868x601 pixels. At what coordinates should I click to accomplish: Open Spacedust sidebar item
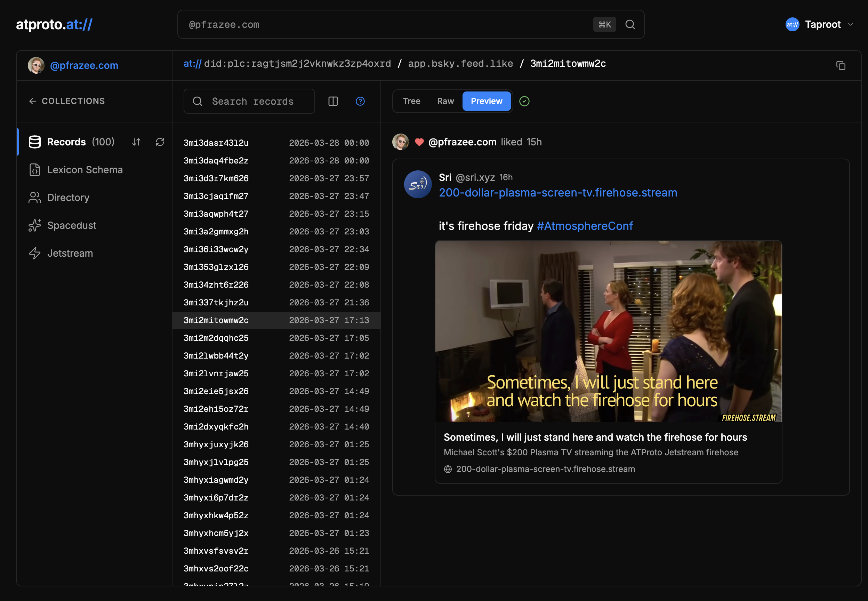pyautogui.click(x=72, y=226)
